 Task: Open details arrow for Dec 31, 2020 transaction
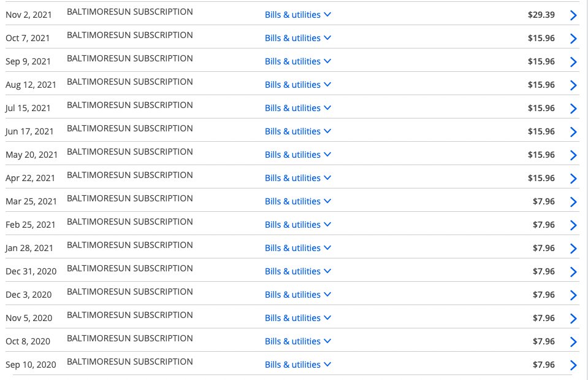[573, 271]
